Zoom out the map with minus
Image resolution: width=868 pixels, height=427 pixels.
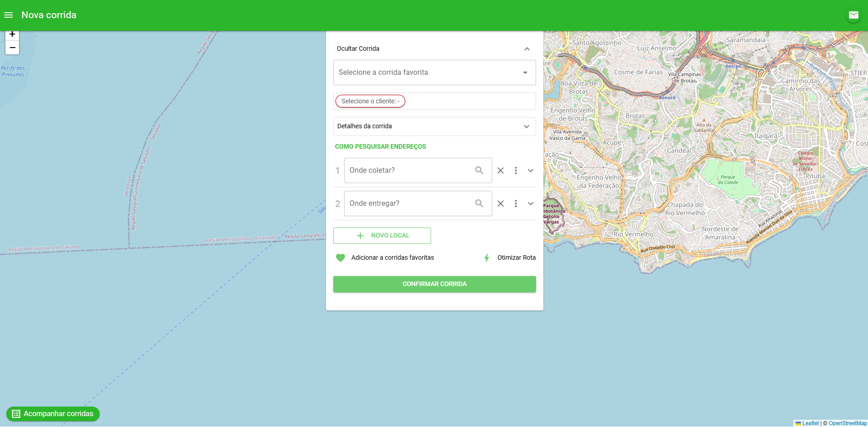click(x=12, y=48)
